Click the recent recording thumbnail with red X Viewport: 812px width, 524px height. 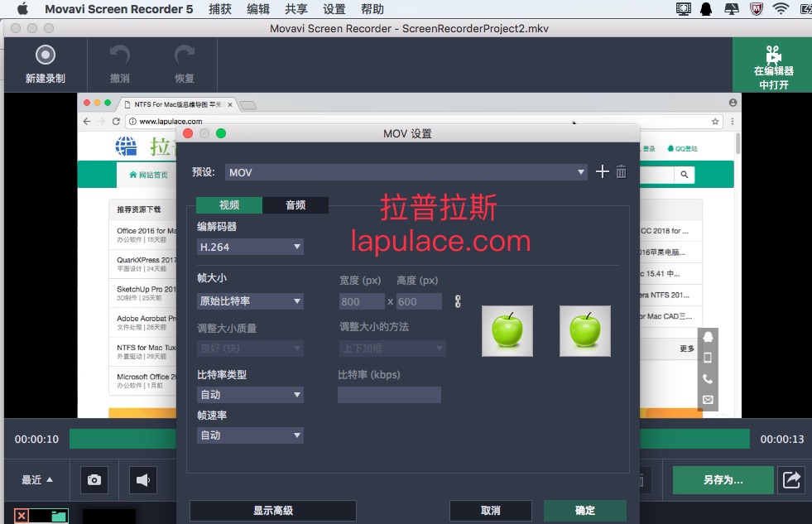pos(41,516)
